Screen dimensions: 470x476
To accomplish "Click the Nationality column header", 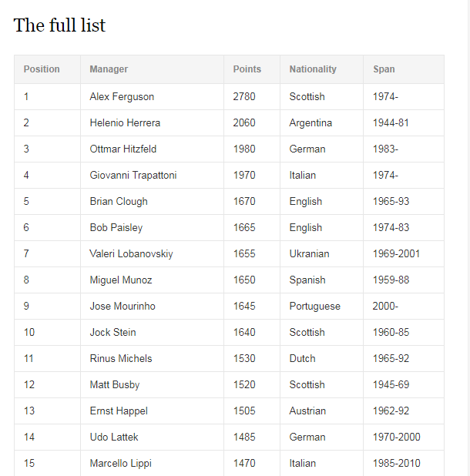I will (313, 69).
